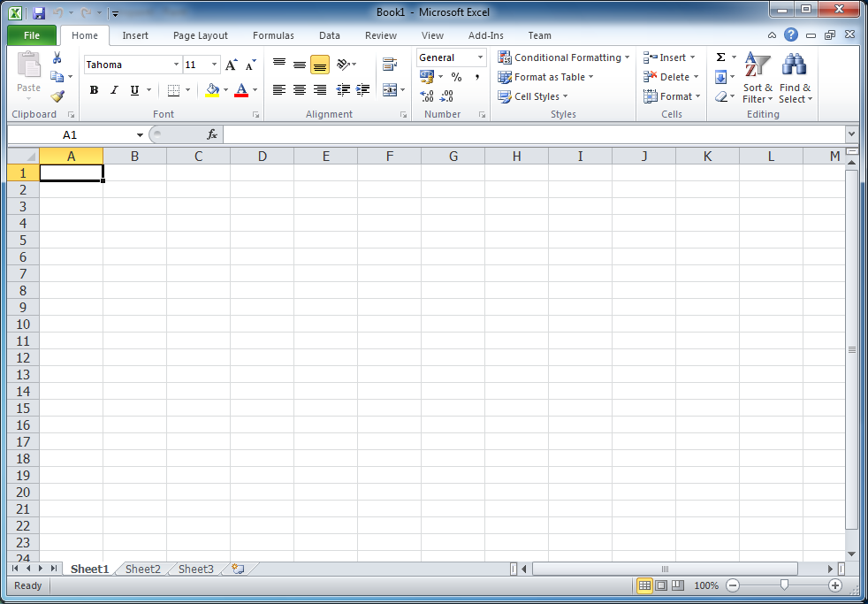This screenshot has width=868, height=604.
Task: Click the Format Painter brush icon
Action: pos(57,96)
